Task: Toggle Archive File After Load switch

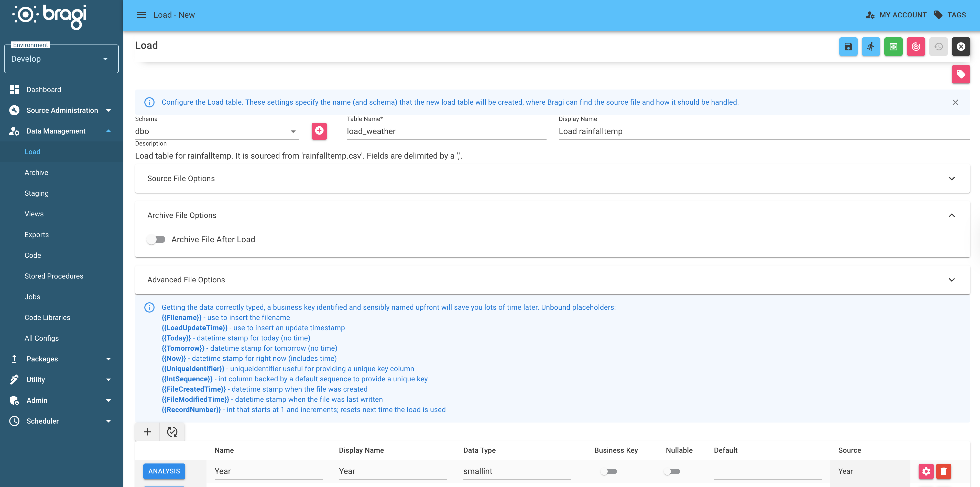Action: [156, 239]
